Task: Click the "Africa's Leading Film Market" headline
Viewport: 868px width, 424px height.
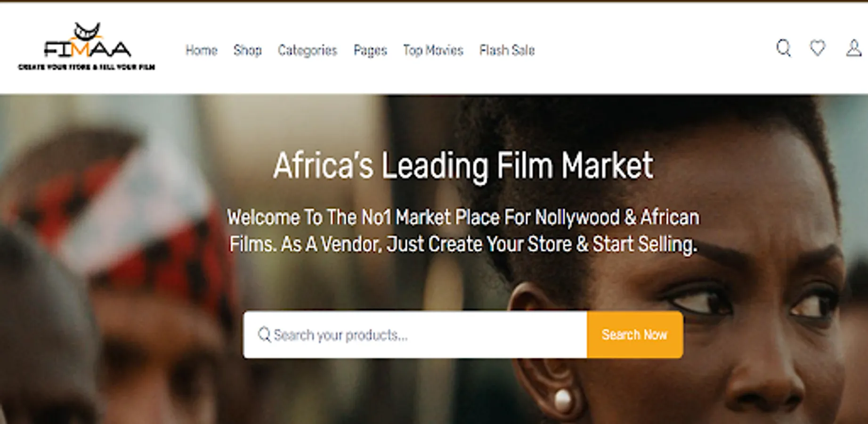Action: click(463, 166)
